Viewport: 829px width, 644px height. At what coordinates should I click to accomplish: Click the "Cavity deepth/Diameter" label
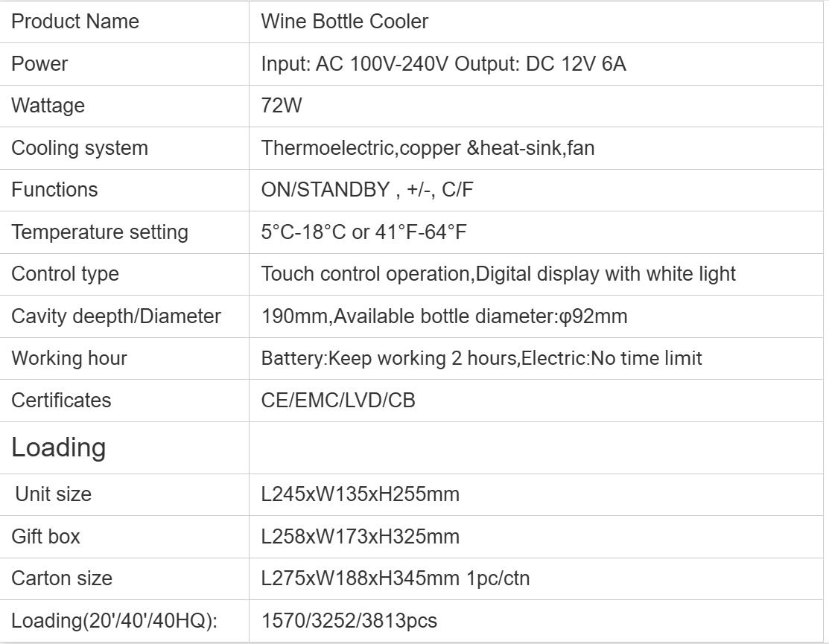click(116, 316)
